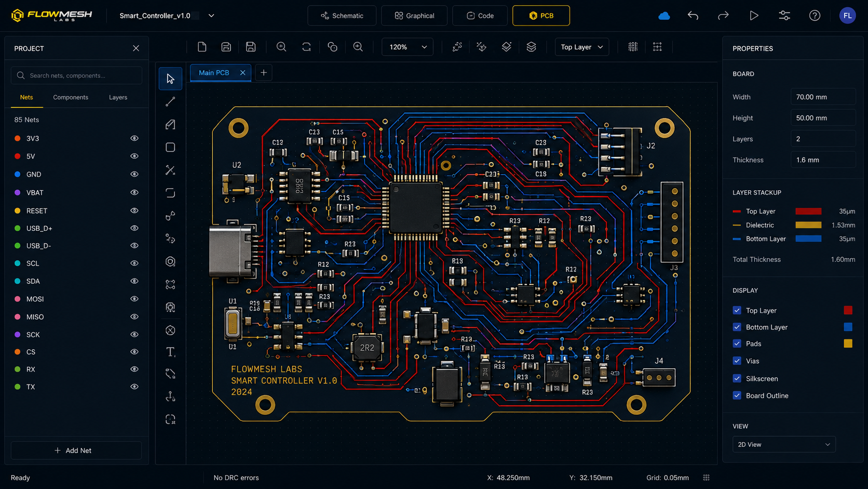Click the Bottom Layer blue display swatch
Viewport: 868px width, 489px height.
pyautogui.click(x=848, y=327)
